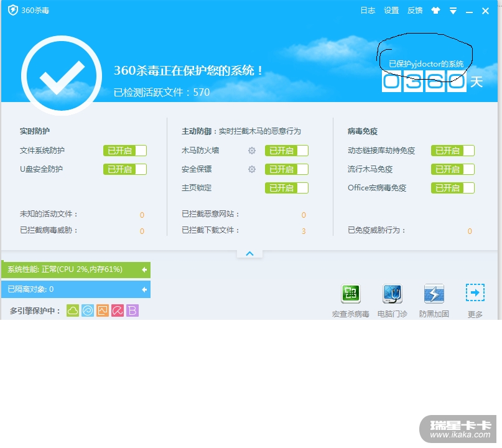Toggle Office宏病毒免疫 switch
Screen dimensions: 502x448
pos(453,188)
